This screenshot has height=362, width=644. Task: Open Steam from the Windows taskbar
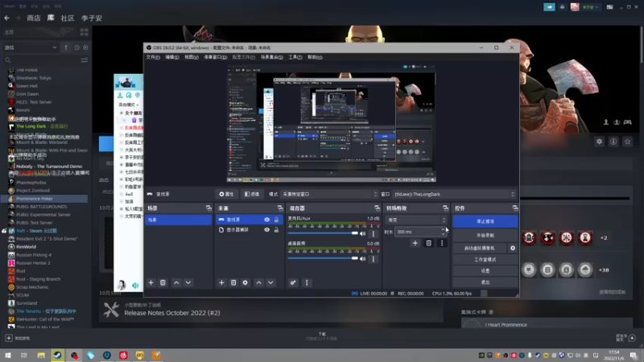pyautogui.click(x=57, y=355)
